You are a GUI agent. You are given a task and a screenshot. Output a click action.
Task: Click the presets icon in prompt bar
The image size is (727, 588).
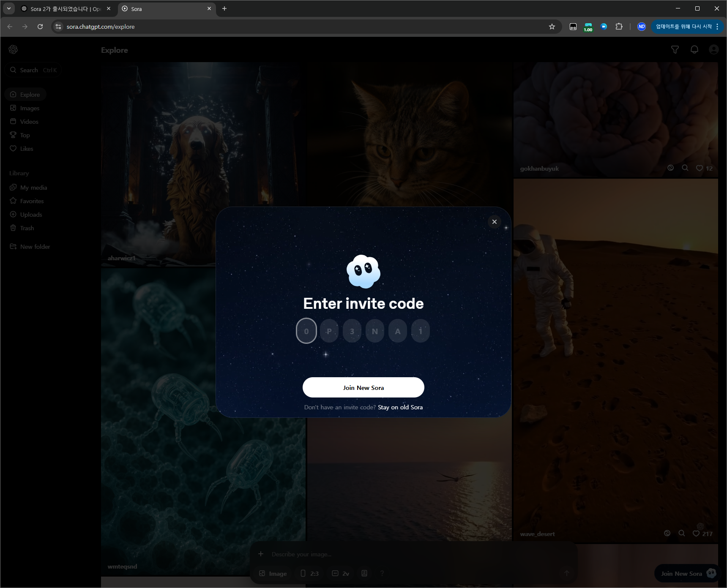click(x=364, y=573)
